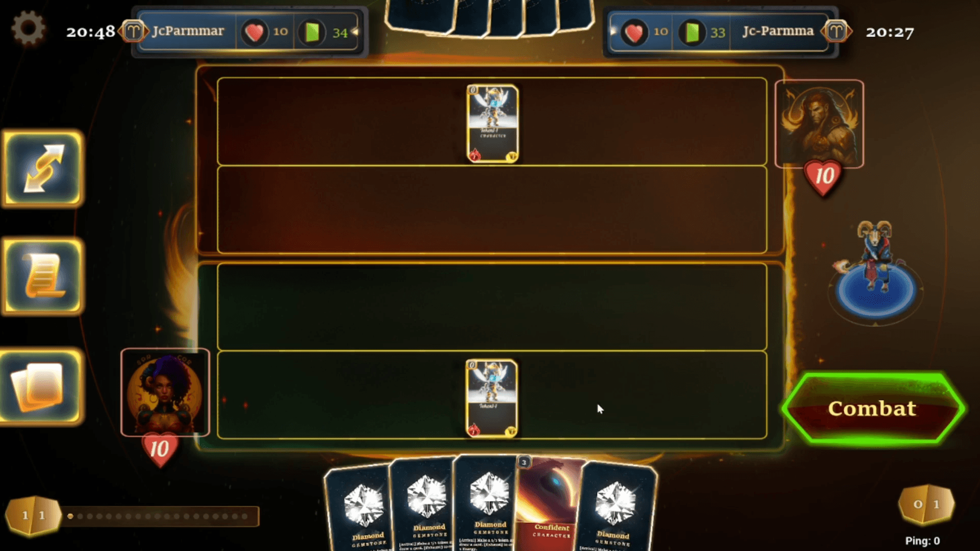Select the rightmost Diamond gemstone card
Screen dimensions: 980x551
tap(617, 508)
